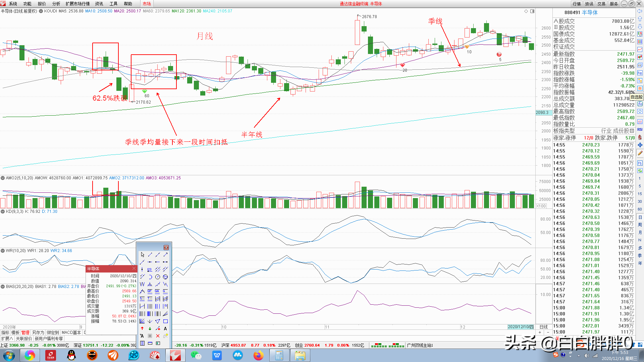This screenshot has width=644, height=362.
Task: Select the circle drawing tool
Action: 158,277
